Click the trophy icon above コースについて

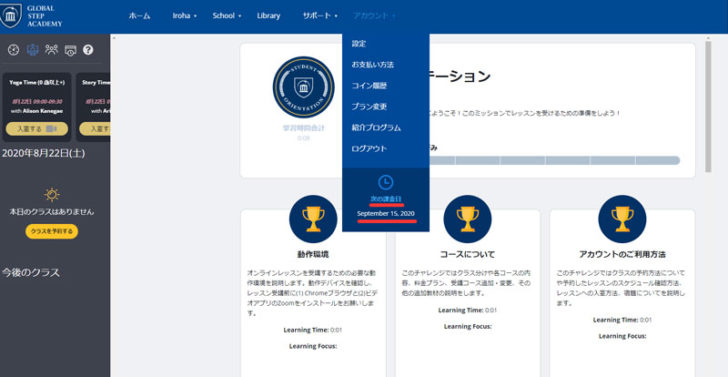click(468, 219)
